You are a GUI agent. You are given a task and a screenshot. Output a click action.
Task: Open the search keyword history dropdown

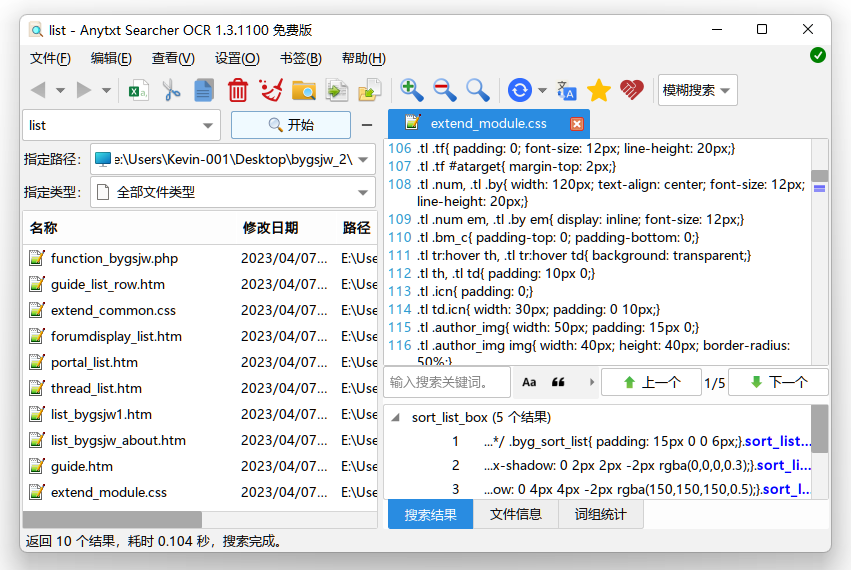[208, 125]
